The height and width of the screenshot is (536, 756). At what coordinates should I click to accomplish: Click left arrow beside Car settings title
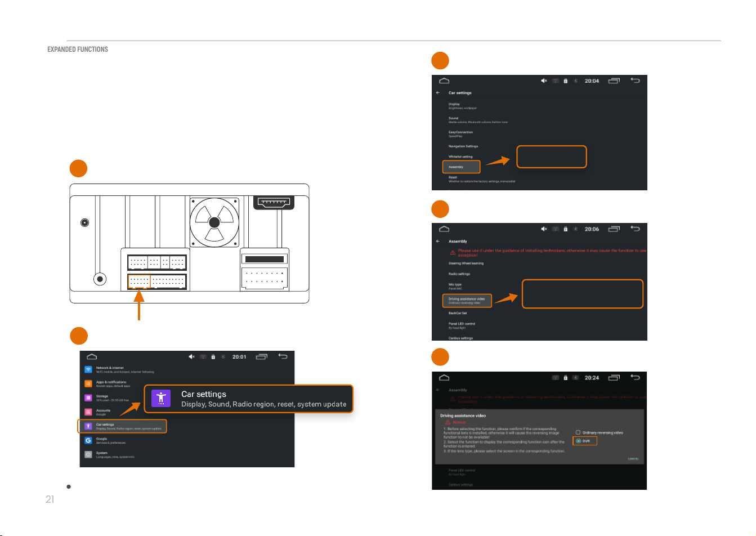pyautogui.click(x=438, y=92)
